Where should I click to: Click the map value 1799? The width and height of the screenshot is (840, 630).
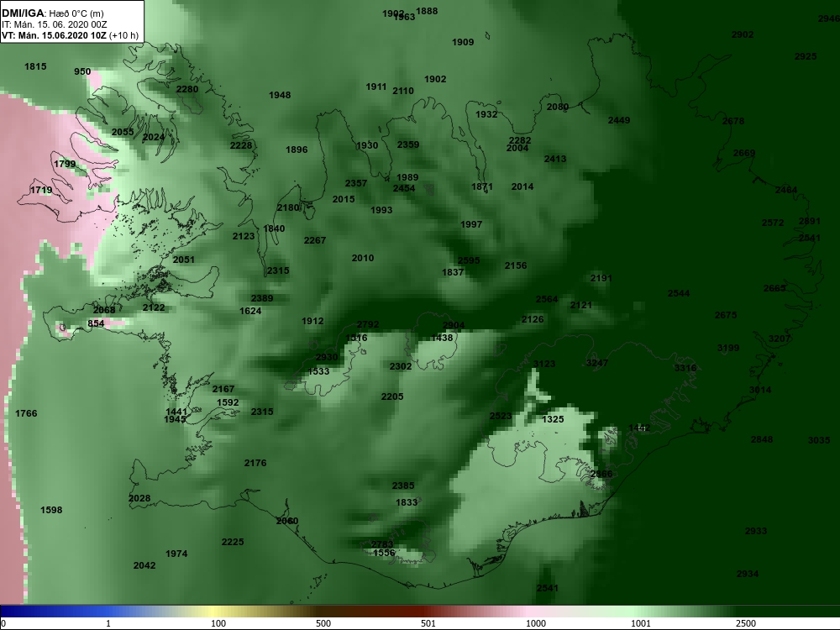coord(65,164)
